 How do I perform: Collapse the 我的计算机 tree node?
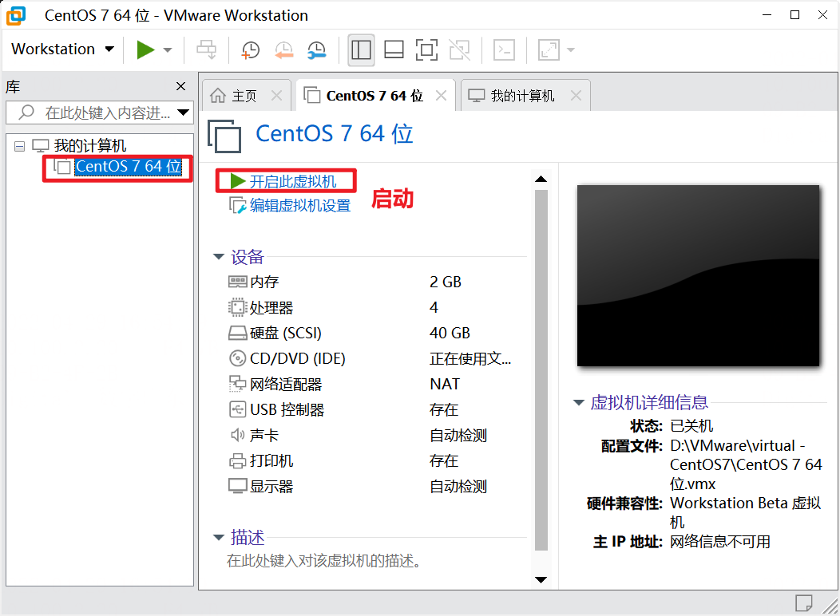(x=19, y=146)
